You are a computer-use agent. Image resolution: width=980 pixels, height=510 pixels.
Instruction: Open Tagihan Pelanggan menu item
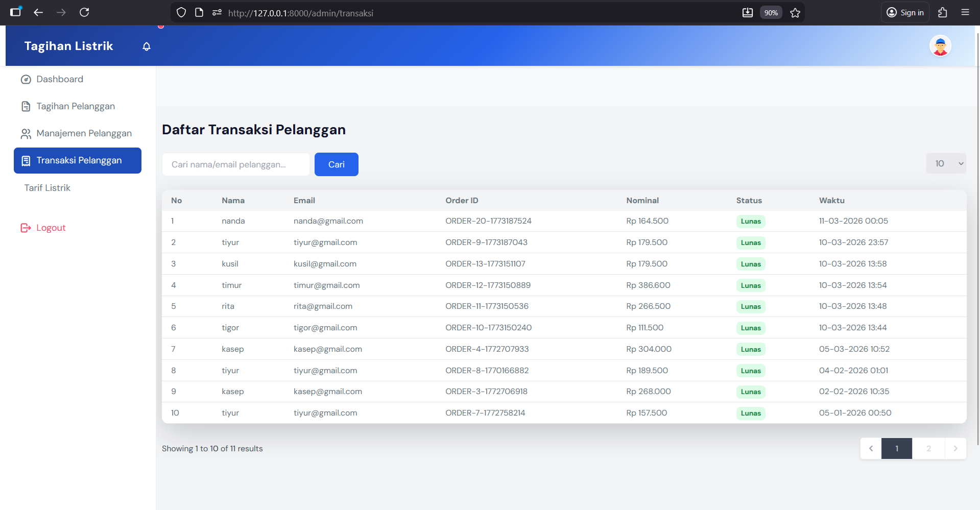78,106
